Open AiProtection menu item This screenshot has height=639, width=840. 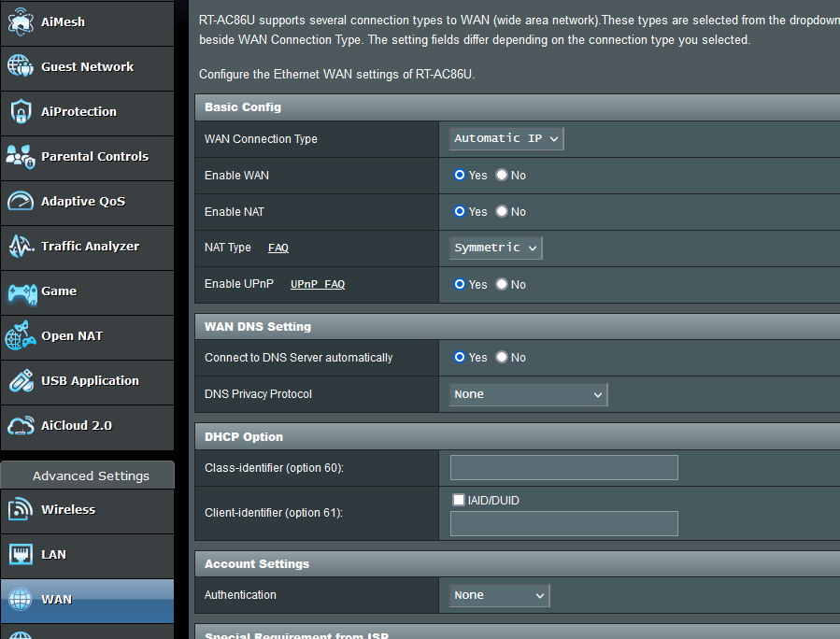pyautogui.click(x=87, y=113)
